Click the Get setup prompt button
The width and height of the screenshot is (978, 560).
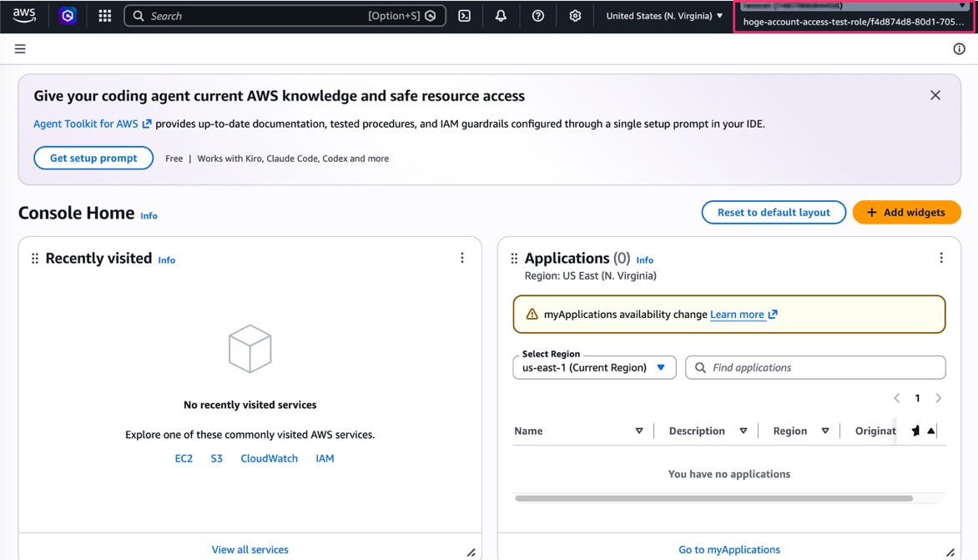[x=93, y=158]
